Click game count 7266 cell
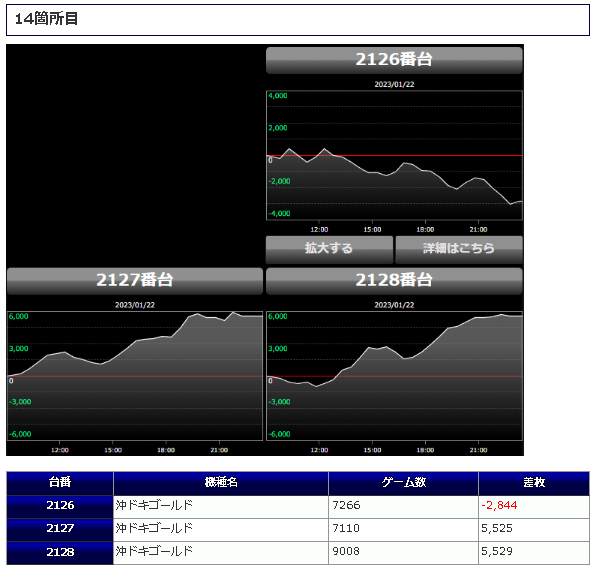Image resolution: width=597 pixels, height=571 pixels. (x=403, y=507)
